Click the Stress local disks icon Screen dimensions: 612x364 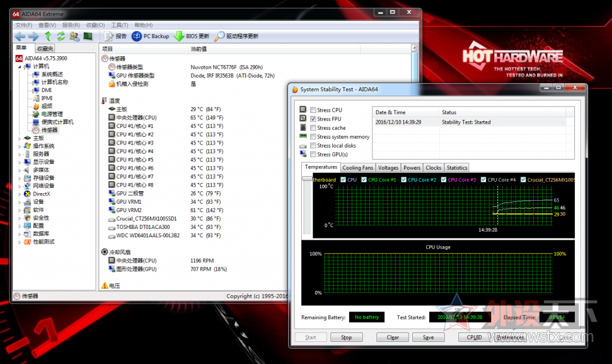(303, 146)
